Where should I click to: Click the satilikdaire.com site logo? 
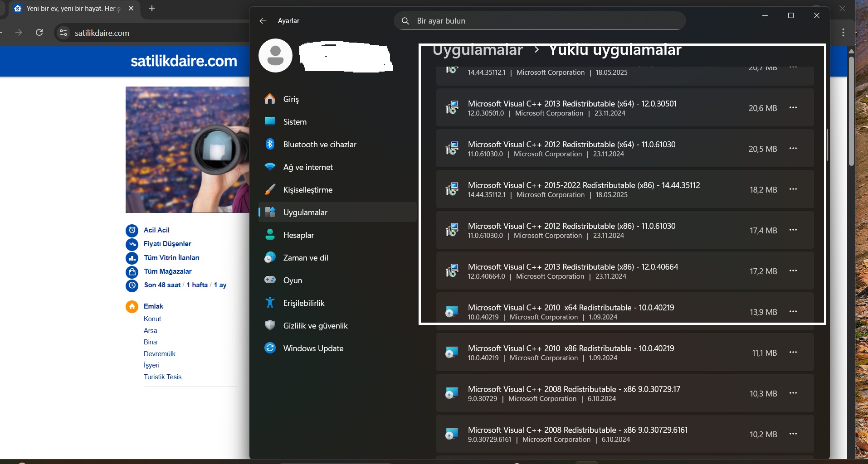(x=184, y=61)
